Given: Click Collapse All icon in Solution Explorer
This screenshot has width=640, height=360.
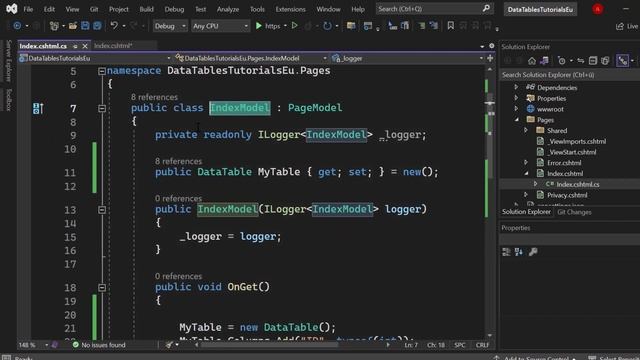Looking at the screenshot, I should (593, 61).
